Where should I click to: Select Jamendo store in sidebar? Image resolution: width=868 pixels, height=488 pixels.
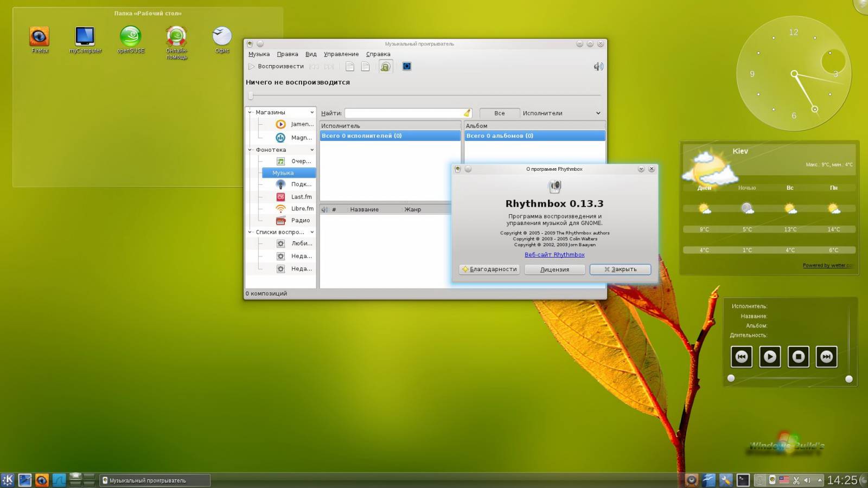click(x=295, y=124)
